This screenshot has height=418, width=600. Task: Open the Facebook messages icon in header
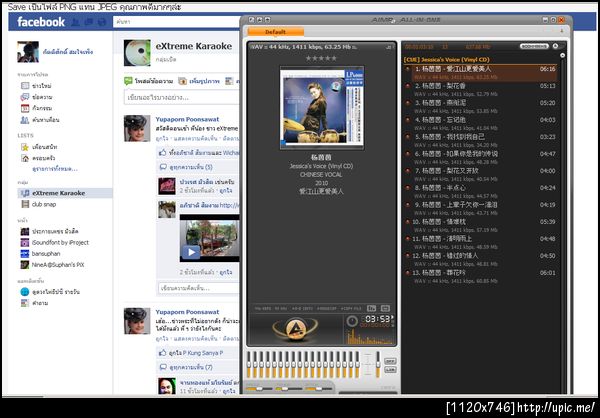[89, 22]
